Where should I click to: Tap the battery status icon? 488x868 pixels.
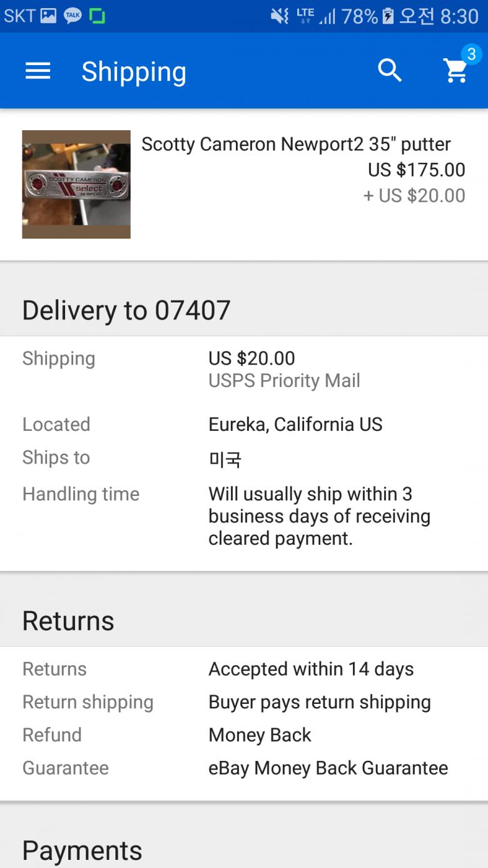tap(388, 16)
